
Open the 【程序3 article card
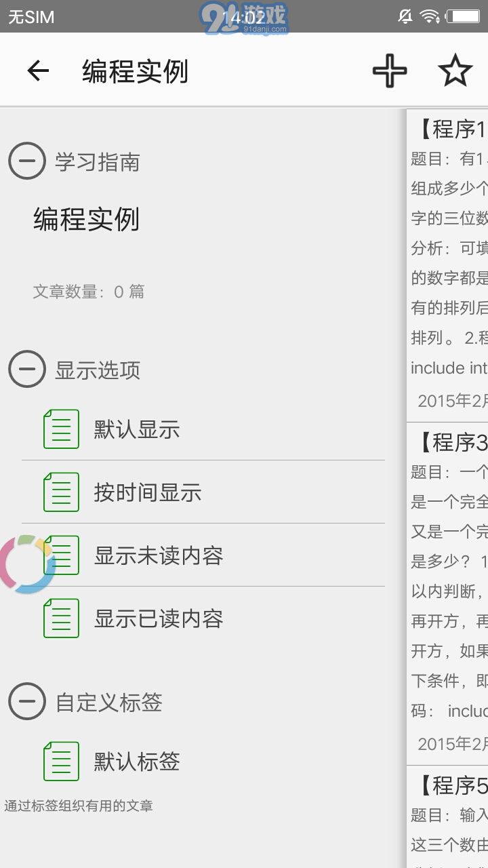click(447, 593)
